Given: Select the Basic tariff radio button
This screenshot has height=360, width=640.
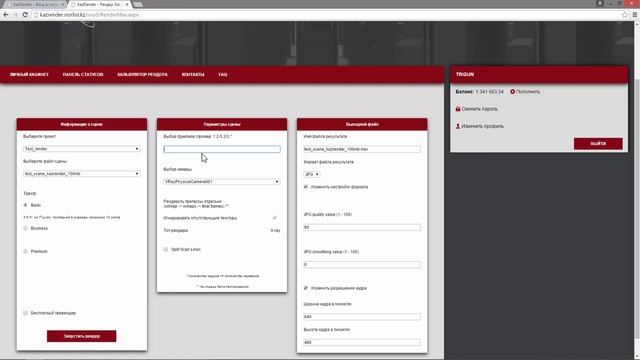Looking at the screenshot, I should tap(25, 205).
